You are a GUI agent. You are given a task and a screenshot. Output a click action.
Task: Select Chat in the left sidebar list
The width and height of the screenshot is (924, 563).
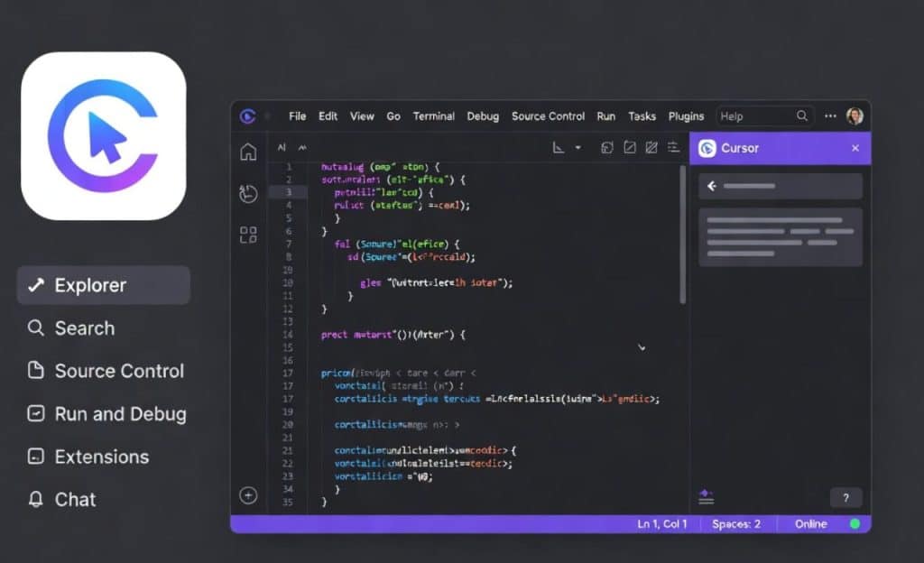(62, 500)
